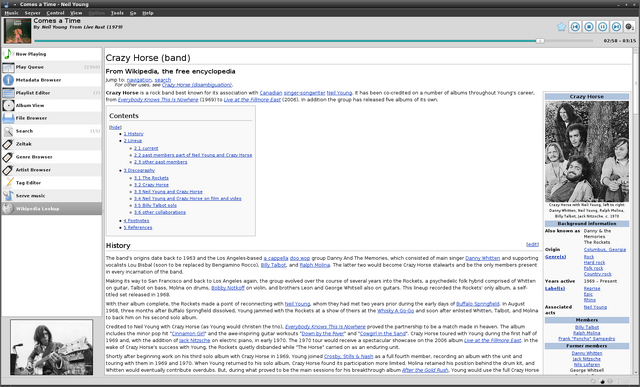The height and width of the screenshot is (387, 640).
Task: Open 'Columbus, Georgia' in the infobox
Action: [605, 249]
